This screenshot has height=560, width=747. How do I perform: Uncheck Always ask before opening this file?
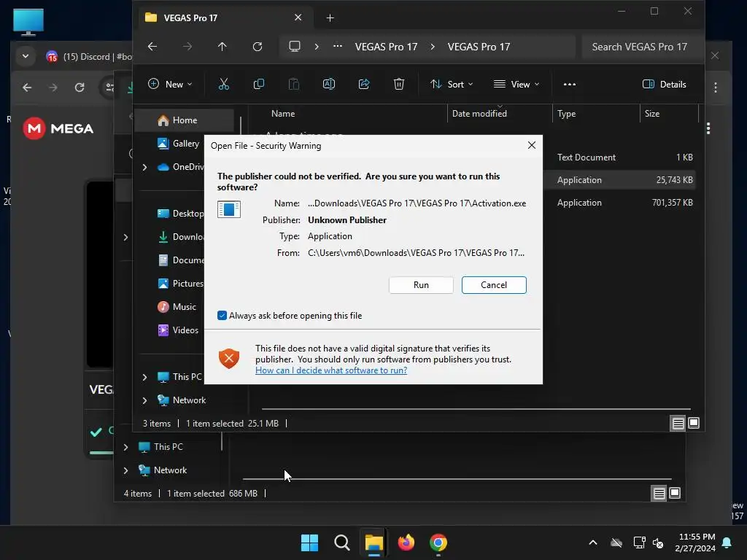pyautogui.click(x=222, y=316)
